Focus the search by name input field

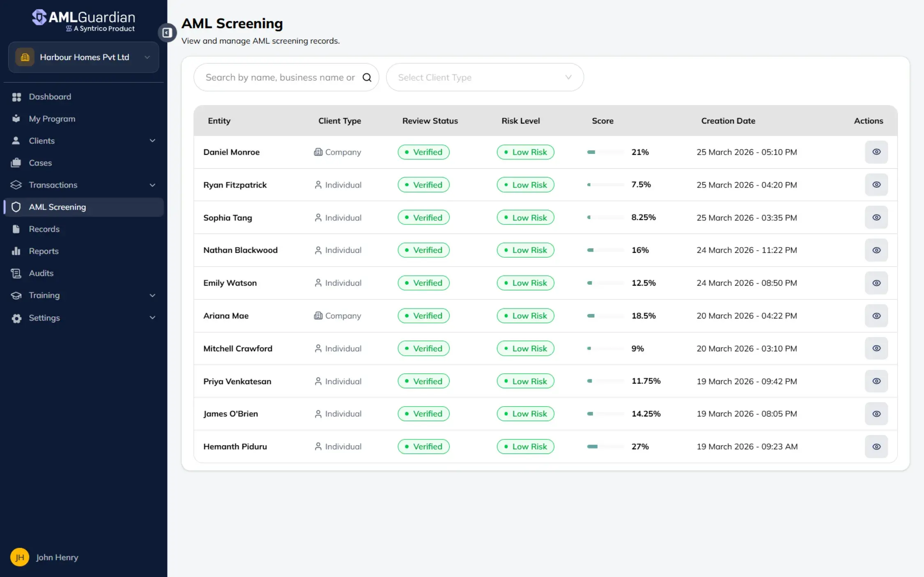(x=280, y=77)
